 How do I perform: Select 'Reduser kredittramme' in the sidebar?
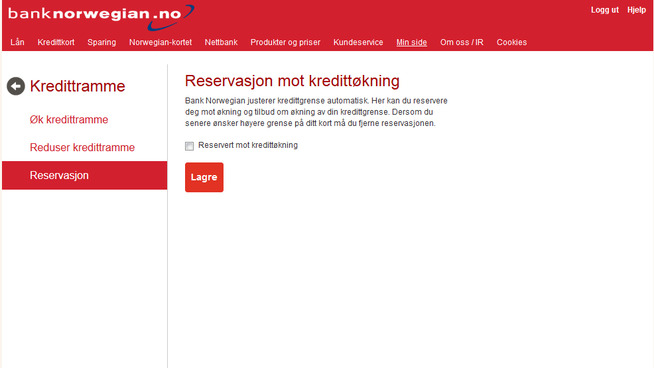tap(82, 147)
